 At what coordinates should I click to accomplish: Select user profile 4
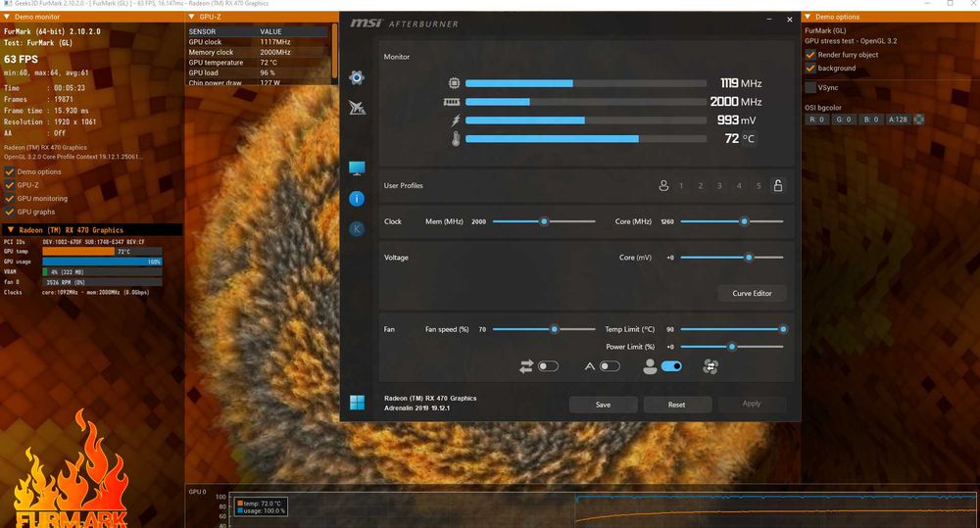(x=739, y=185)
